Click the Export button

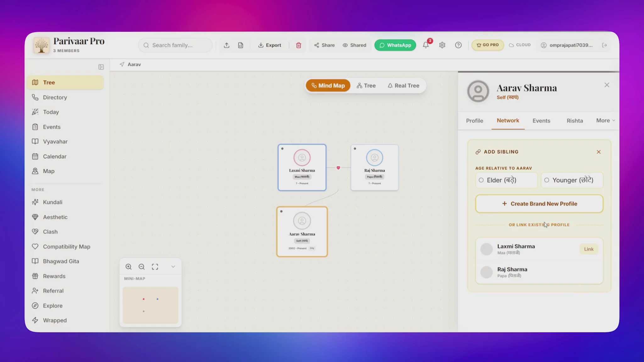click(269, 45)
